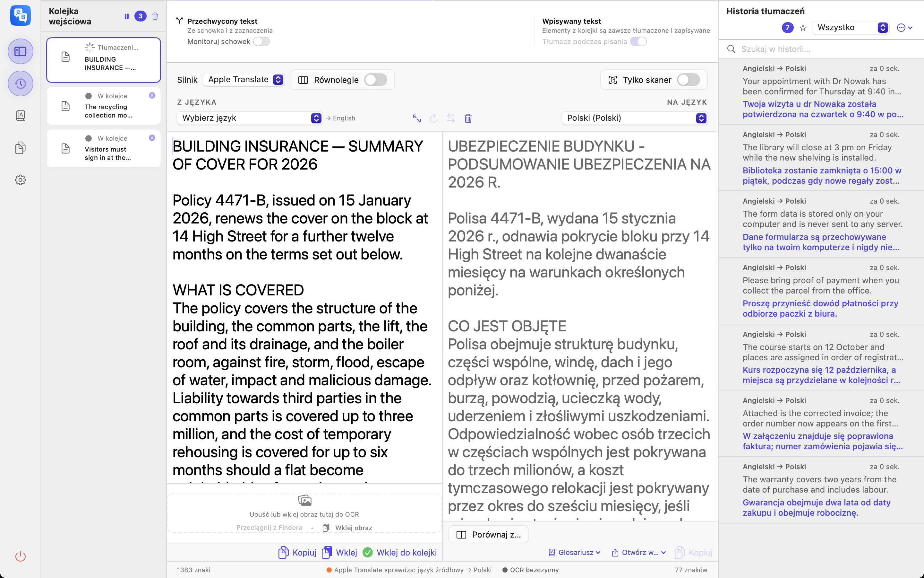Image resolution: width=924 pixels, height=578 pixels.
Task: Click the '77 znaków' count
Action: tap(691, 570)
